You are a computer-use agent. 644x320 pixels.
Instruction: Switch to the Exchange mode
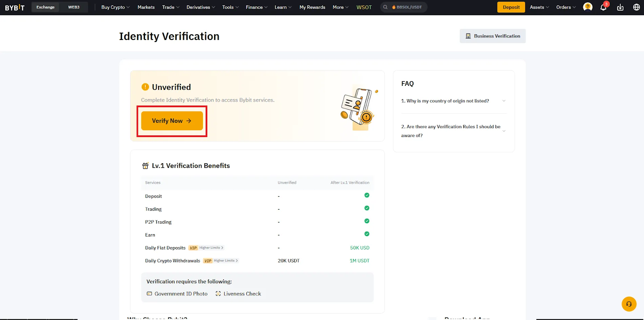click(45, 7)
